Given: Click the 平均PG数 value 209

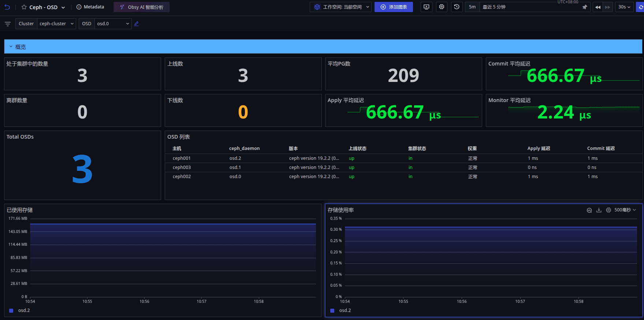Looking at the screenshot, I should (x=403, y=76).
